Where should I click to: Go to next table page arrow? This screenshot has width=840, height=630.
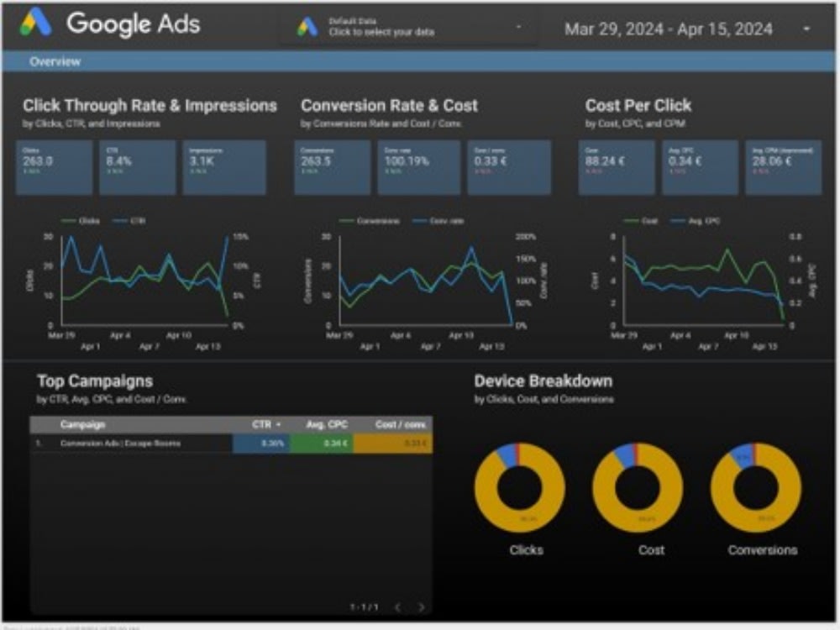click(422, 607)
